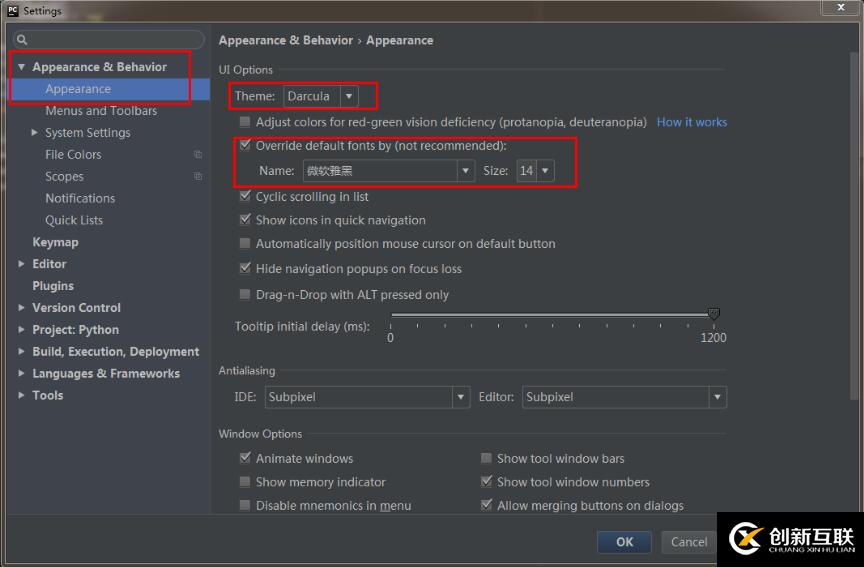
Task: Click the font Name combo box field
Action: (x=379, y=171)
